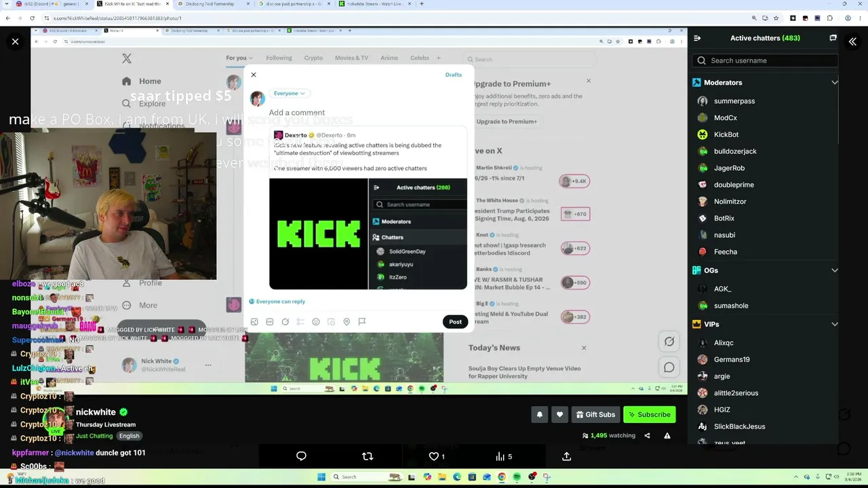
Task: Select VIP chatter Alixqc
Action: click(723, 343)
